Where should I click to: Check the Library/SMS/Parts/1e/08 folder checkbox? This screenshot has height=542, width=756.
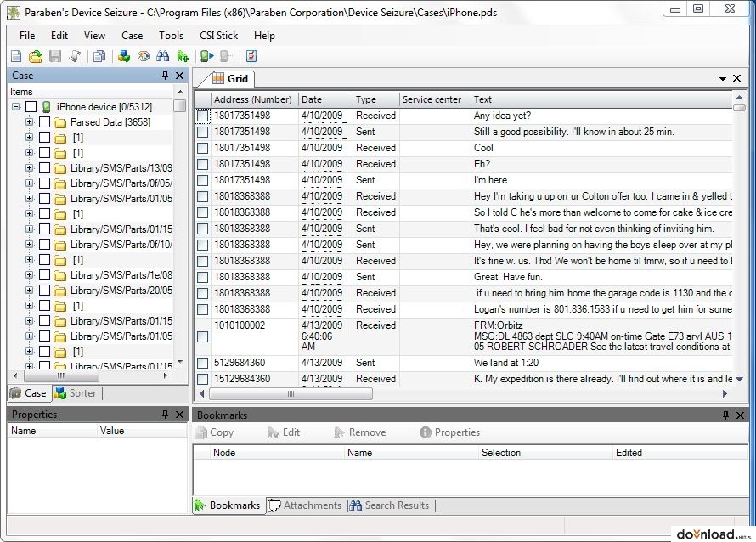tap(44, 275)
